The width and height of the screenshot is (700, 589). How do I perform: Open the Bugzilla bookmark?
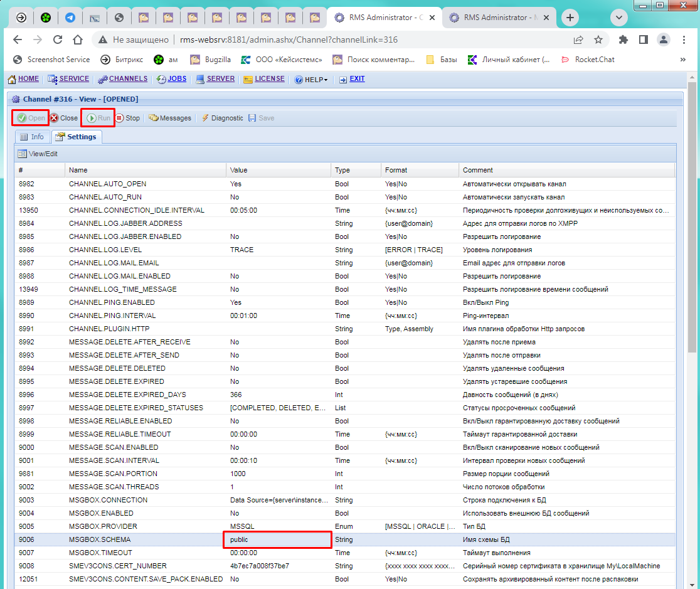point(211,60)
